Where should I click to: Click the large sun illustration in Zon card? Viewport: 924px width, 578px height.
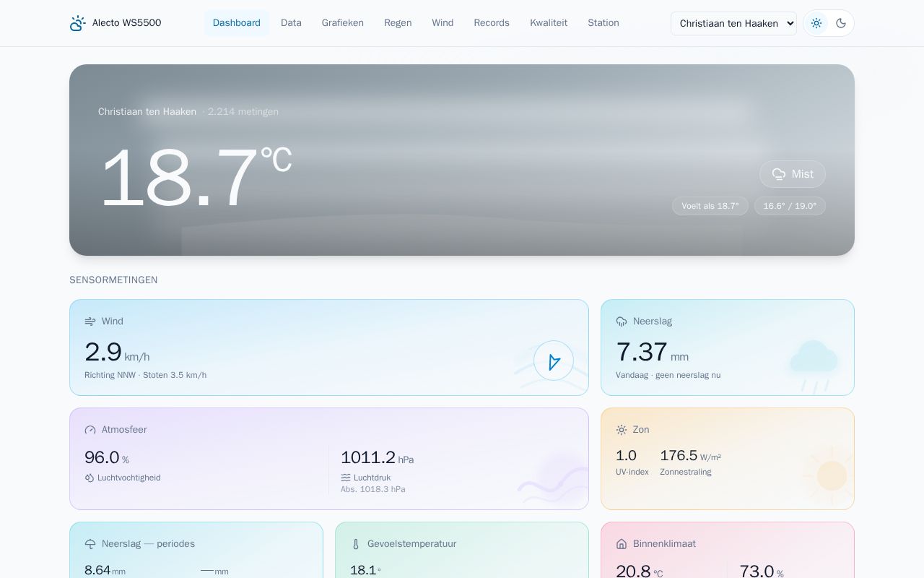[x=830, y=475]
